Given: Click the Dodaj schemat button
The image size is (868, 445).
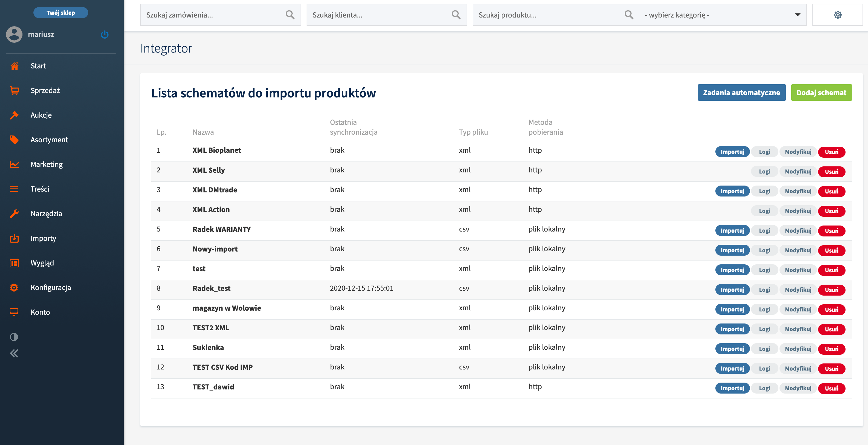Looking at the screenshot, I should 821,93.
